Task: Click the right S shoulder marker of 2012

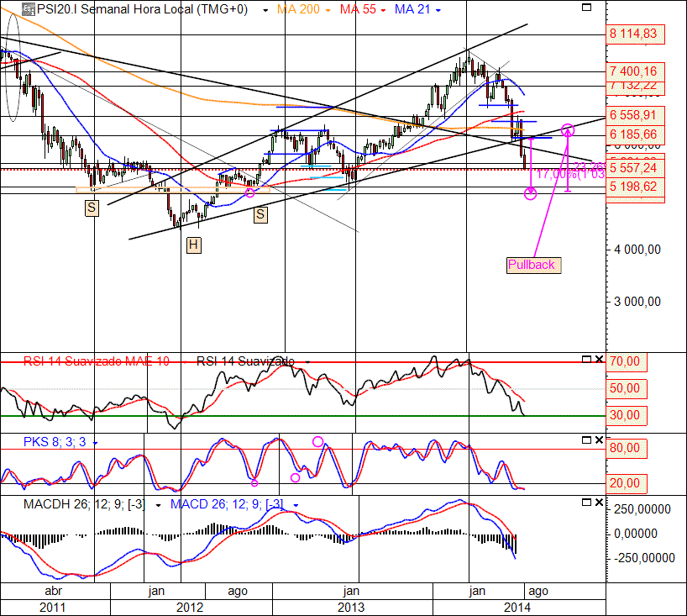Action: (x=260, y=214)
